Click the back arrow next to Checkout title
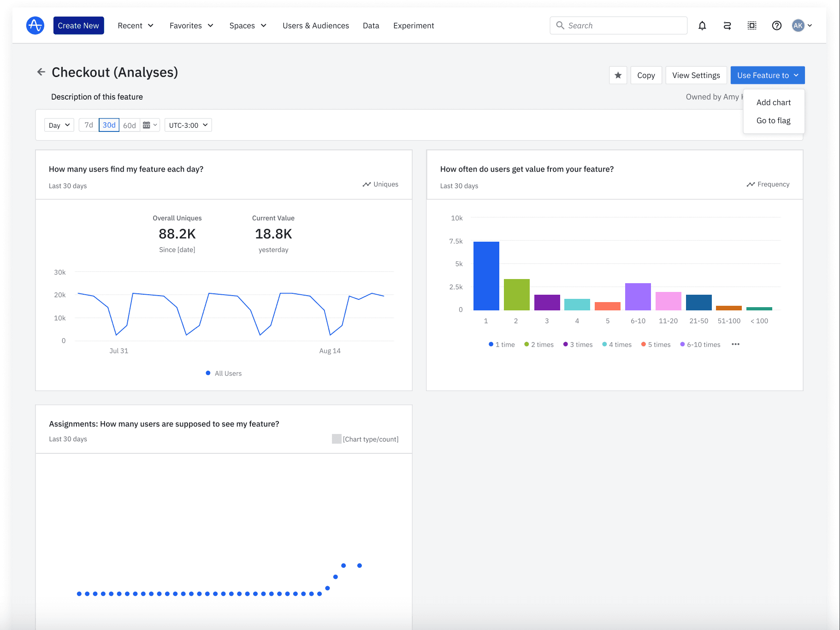The height and width of the screenshot is (630, 840). 41,72
